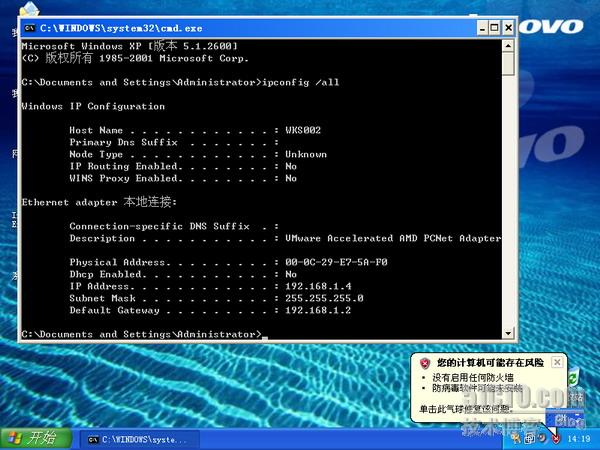Click the Ethernet adapter 本地连接 heading
The width and height of the screenshot is (600, 450).
tap(99, 202)
